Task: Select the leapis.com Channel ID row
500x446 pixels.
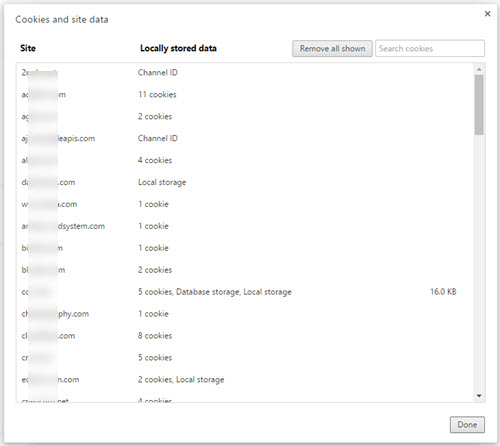Action: [245, 138]
